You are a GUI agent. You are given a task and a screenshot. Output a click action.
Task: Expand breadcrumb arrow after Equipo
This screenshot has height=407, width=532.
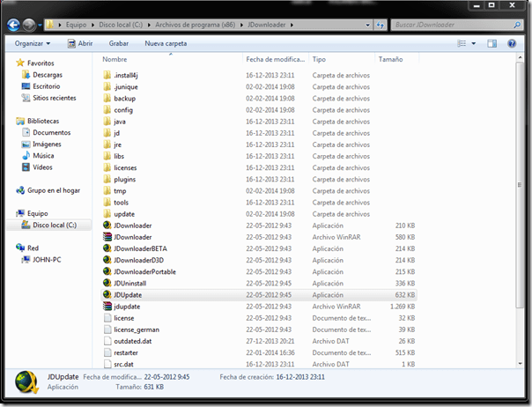(x=92, y=25)
